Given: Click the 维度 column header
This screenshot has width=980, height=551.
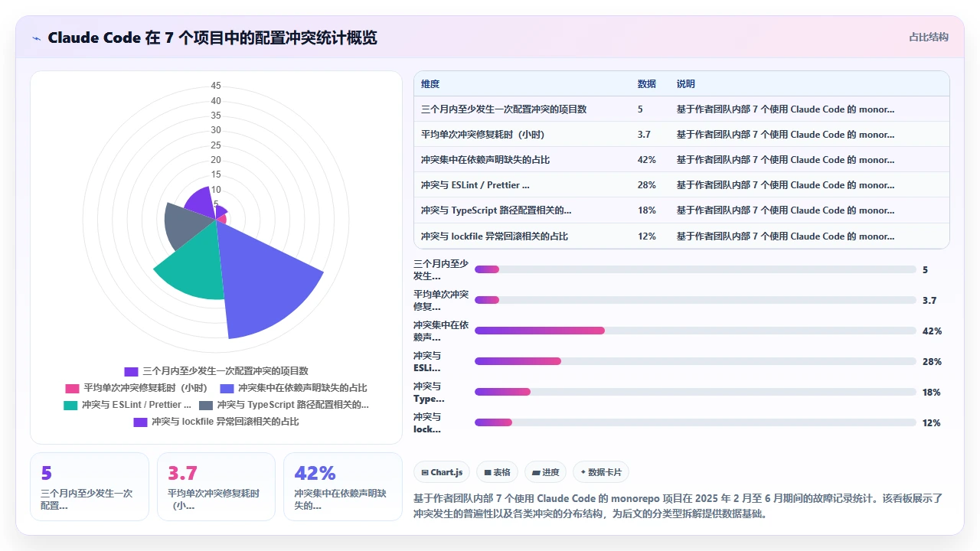Looking at the screenshot, I should (x=430, y=84).
